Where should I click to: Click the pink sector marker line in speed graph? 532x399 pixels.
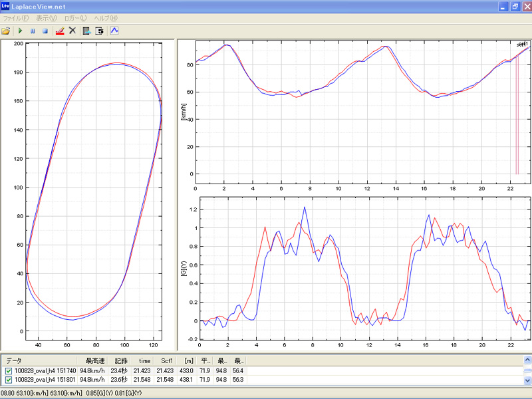point(517,115)
